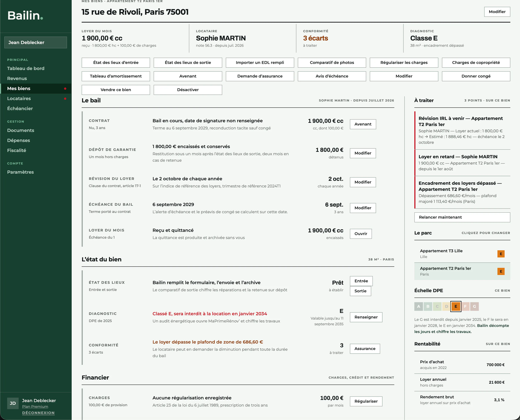
Task: Open the Loyer en retard alert
Action: (462, 163)
